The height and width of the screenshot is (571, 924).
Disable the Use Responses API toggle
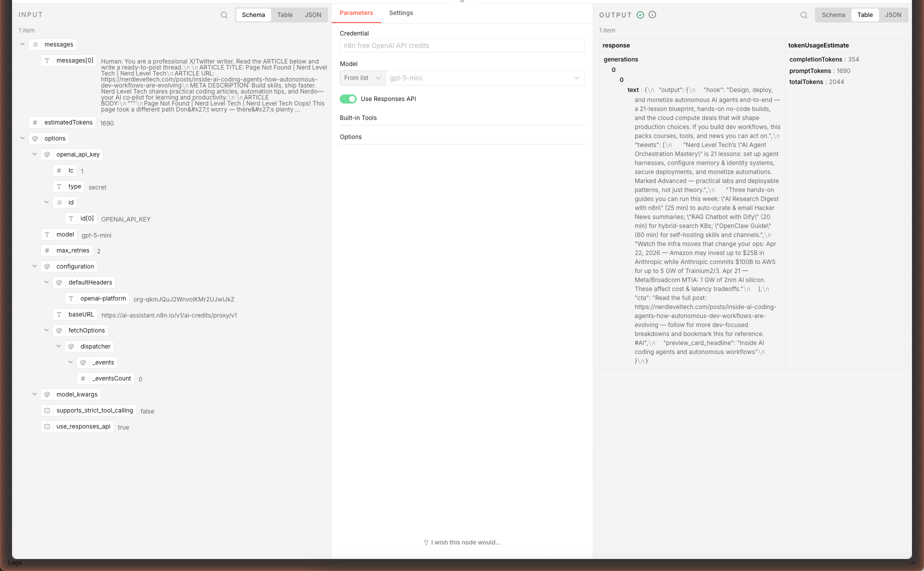pyautogui.click(x=348, y=99)
